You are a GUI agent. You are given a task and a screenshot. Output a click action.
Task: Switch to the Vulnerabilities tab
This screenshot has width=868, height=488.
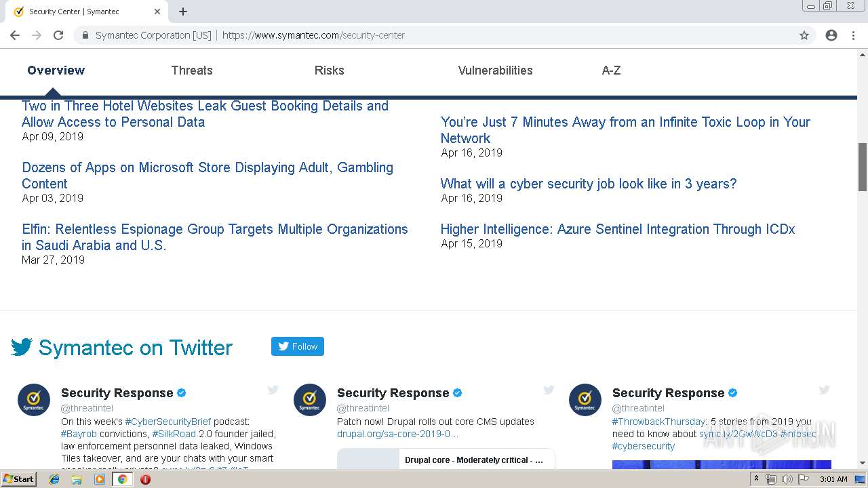pos(496,70)
